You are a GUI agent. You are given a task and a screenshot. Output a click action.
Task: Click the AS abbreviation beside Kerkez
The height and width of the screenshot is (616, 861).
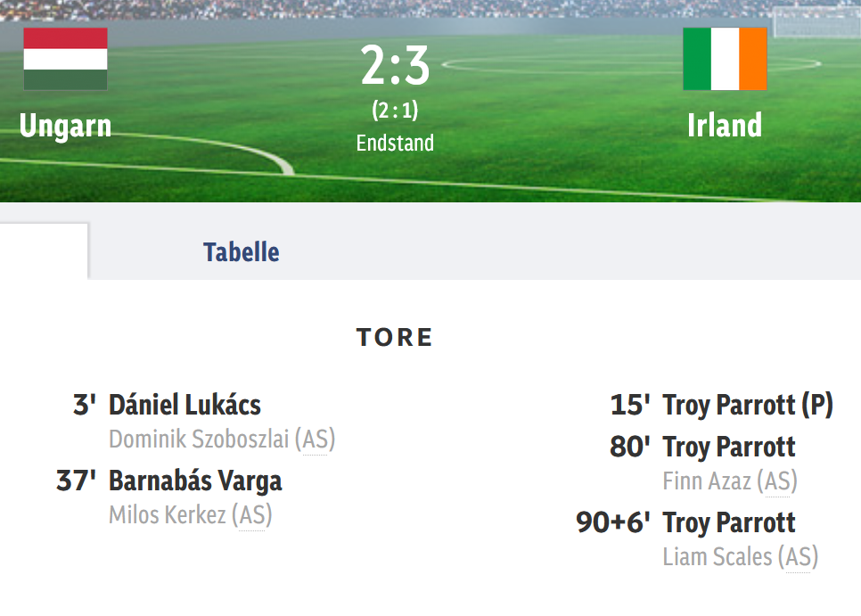[x=251, y=515]
